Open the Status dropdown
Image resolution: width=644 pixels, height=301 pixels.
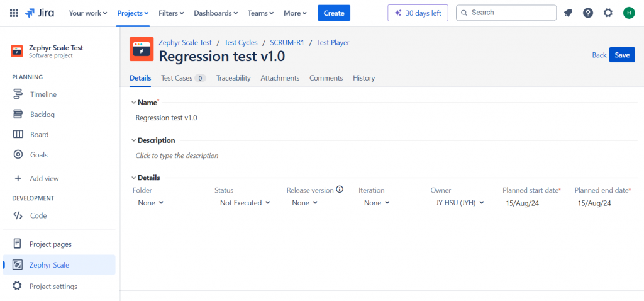tap(245, 203)
